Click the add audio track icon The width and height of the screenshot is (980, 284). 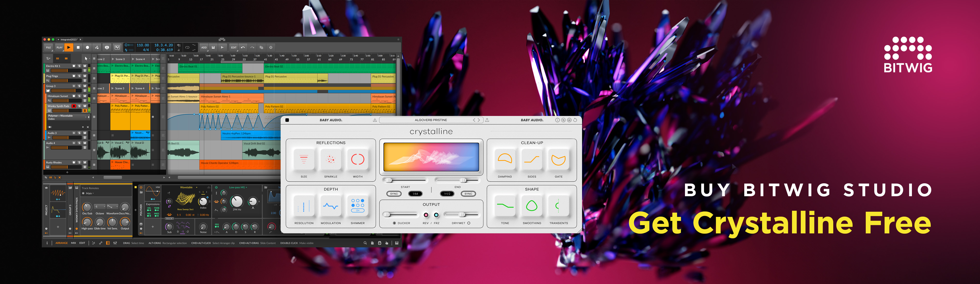click(x=223, y=48)
